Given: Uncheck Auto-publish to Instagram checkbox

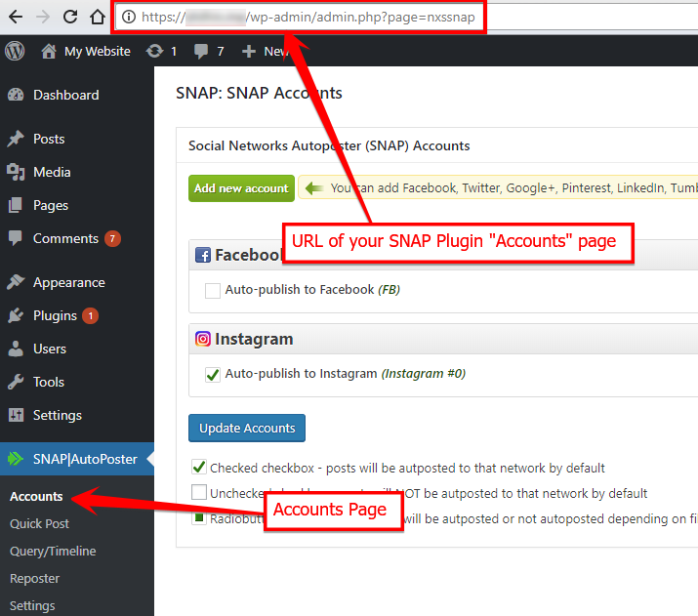Looking at the screenshot, I should click(x=213, y=374).
